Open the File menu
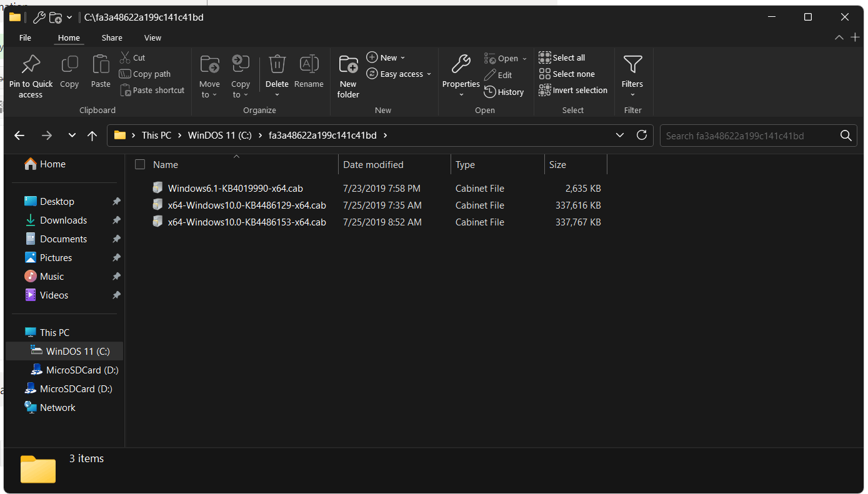The height and width of the screenshot is (494, 868). point(25,37)
